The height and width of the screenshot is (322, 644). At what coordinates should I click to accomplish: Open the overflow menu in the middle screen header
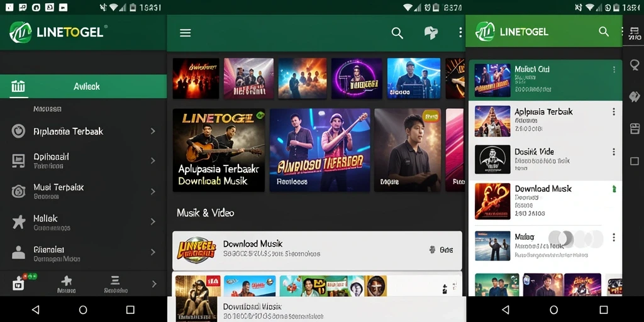click(460, 33)
